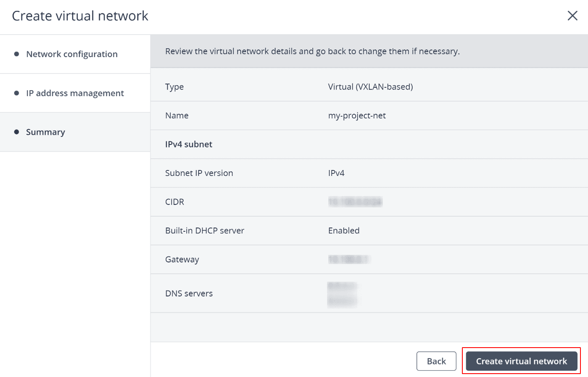Click the IPv4 value for Subnet IP version
Viewport: 588px width, 377px height.
pos(336,173)
